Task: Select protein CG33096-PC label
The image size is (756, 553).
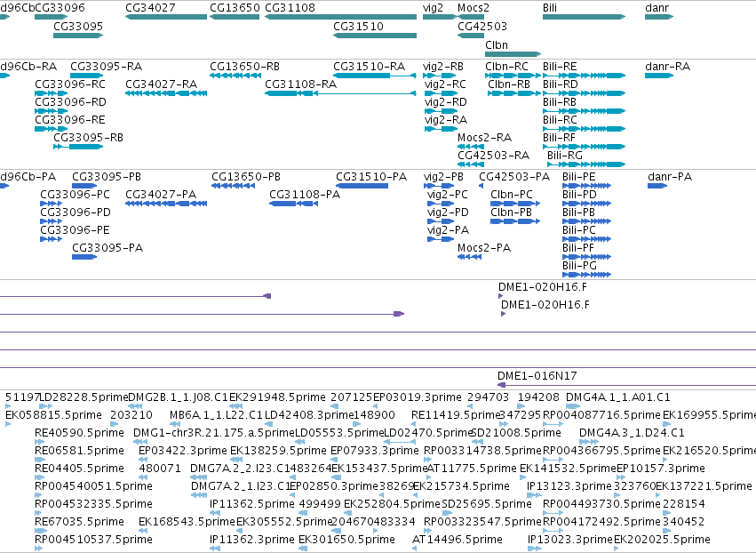Action: pyautogui.click(x=76, y=194)
